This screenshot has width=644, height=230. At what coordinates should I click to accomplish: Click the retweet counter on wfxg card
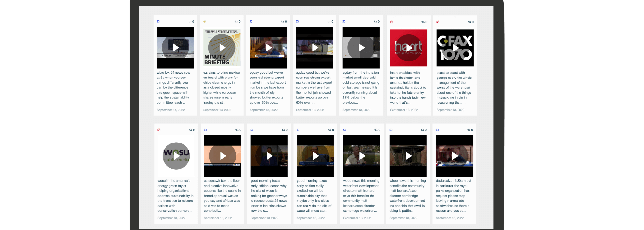(x=191, y=22)
